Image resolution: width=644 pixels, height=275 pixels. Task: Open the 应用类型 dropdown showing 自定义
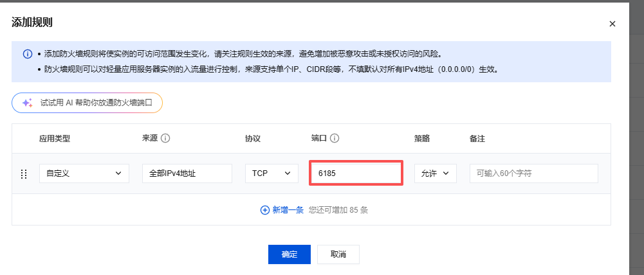click(84, 173)
